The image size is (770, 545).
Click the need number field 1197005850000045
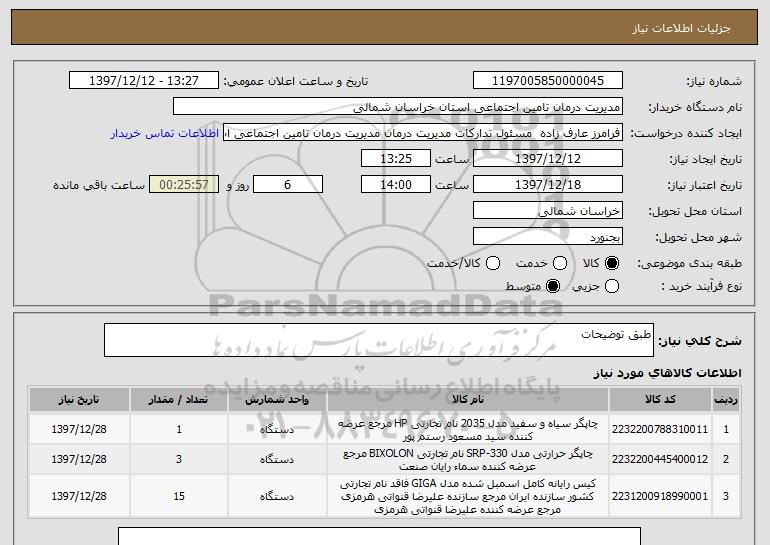click(x=548, y=81)
